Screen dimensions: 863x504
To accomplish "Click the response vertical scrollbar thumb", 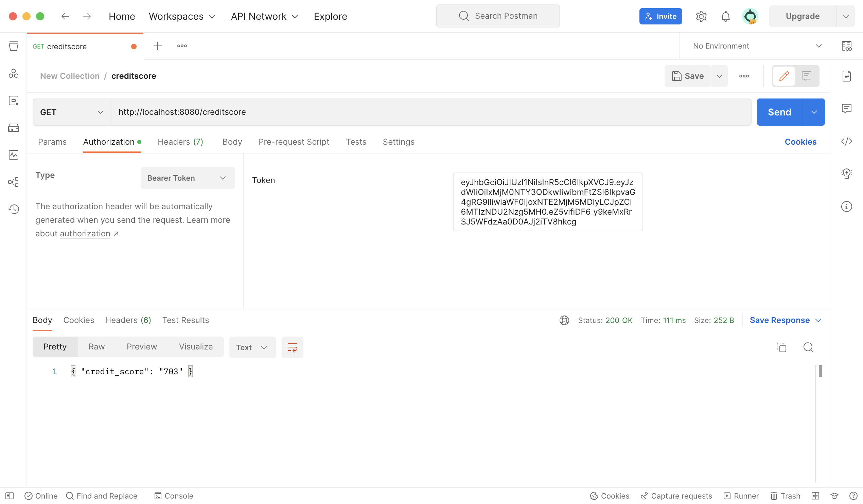I will point(820,371).
